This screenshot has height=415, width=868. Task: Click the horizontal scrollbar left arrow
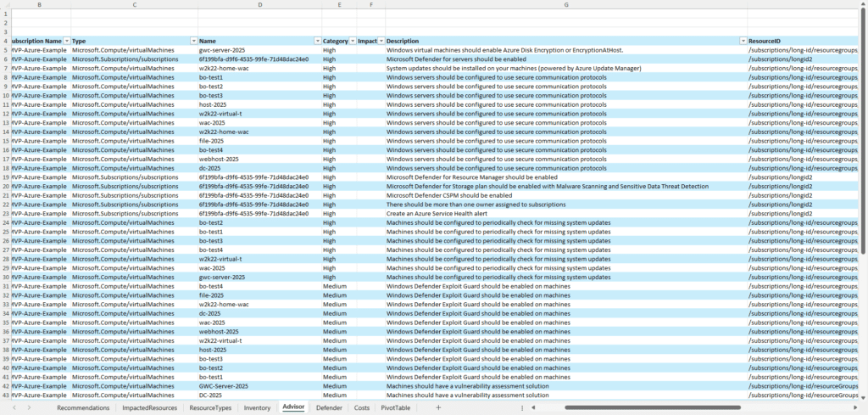(533, 408)
